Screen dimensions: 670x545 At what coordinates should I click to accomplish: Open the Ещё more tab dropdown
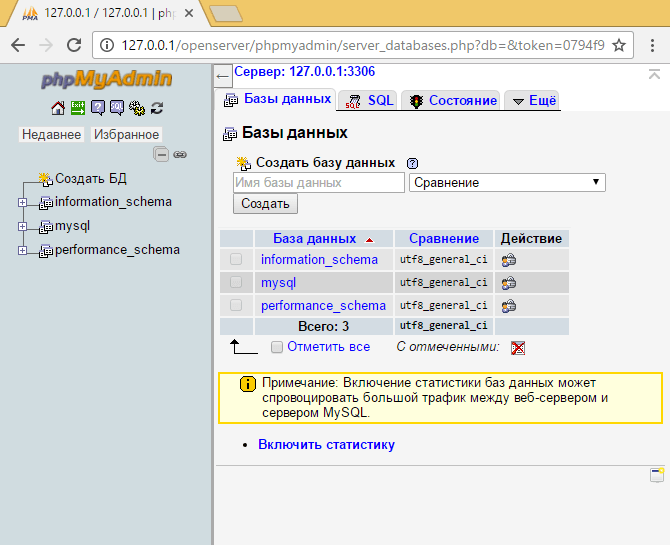pos(533,100)
